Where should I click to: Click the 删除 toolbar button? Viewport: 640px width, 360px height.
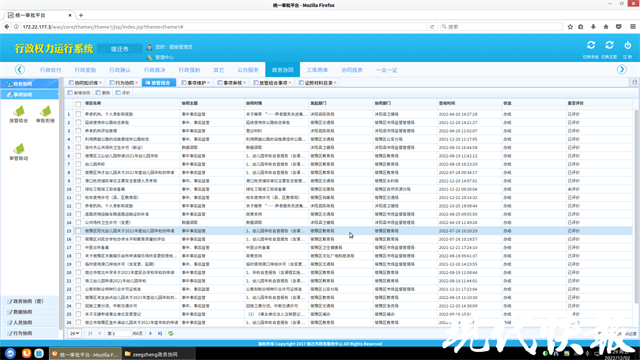point(103,93)
